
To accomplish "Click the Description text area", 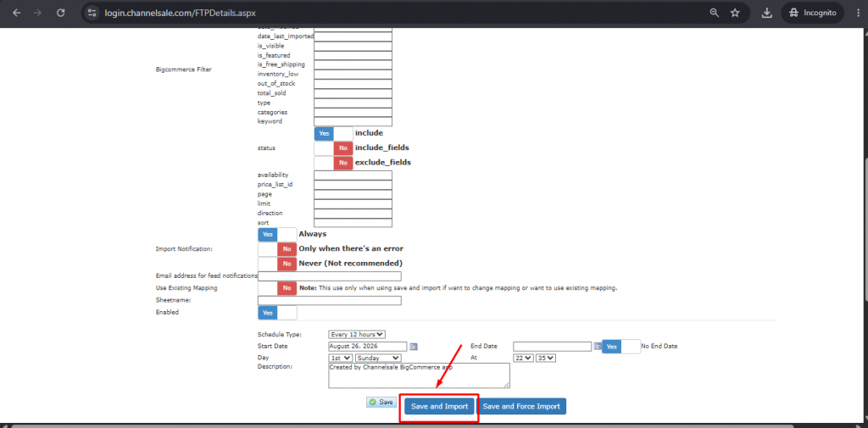I will coord(419,375).
